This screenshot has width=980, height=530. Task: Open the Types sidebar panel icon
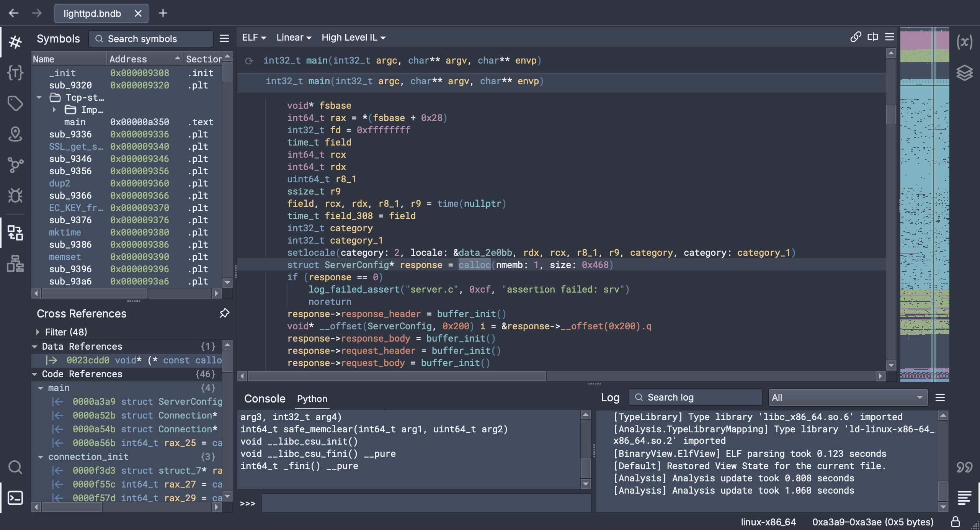point(15,72)
